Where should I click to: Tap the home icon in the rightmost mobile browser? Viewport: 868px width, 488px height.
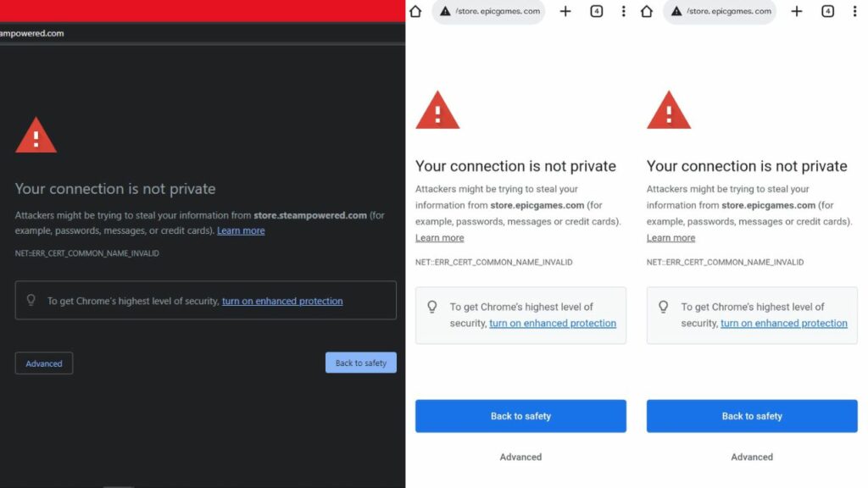coord(647,11)
